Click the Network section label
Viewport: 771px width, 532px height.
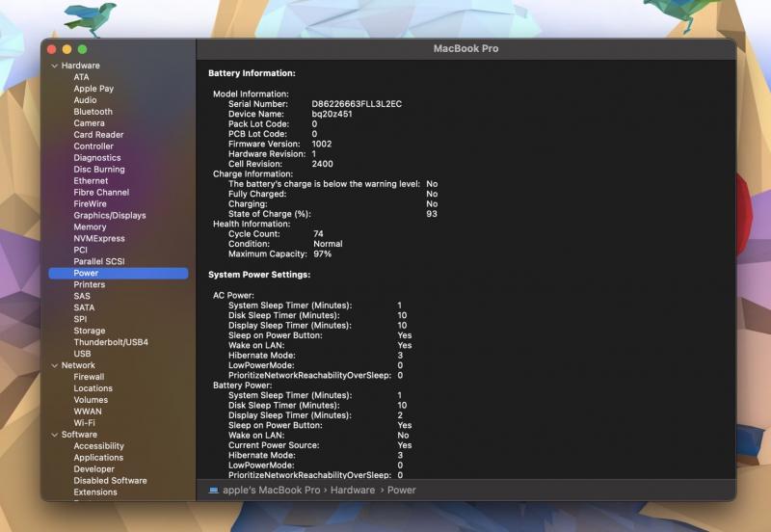pyautogui.click(x=78, y=365)
